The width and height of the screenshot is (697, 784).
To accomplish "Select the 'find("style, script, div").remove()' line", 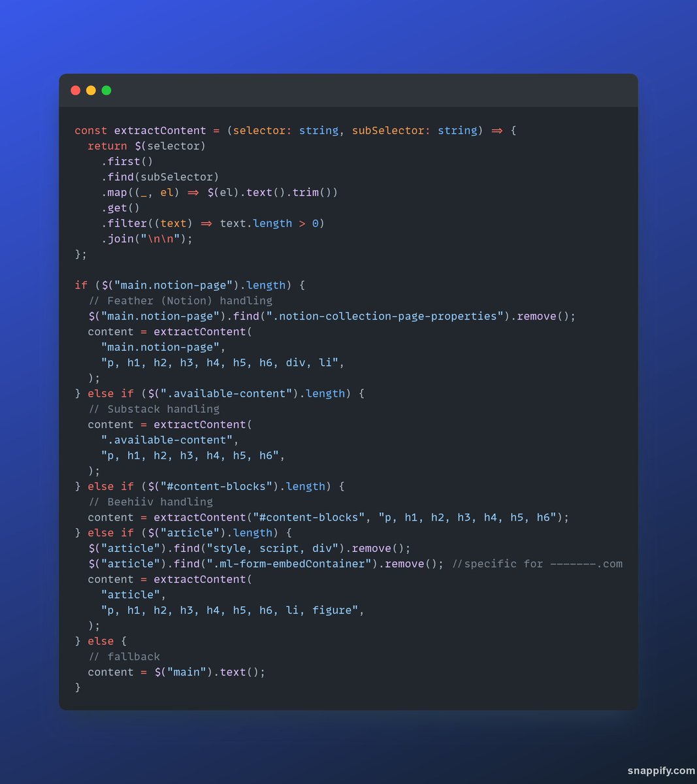I will [x=250, y=549].
